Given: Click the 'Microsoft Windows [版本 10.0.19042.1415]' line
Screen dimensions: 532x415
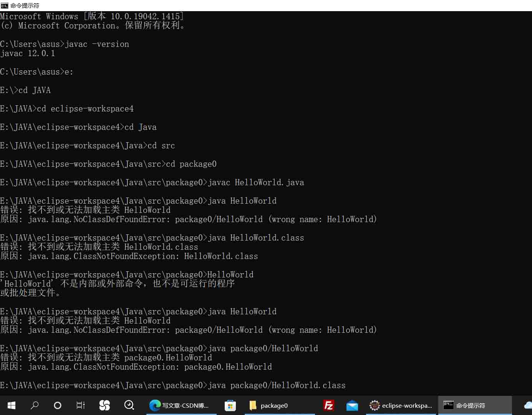Looking at the screenshot, I should point(92,17).
